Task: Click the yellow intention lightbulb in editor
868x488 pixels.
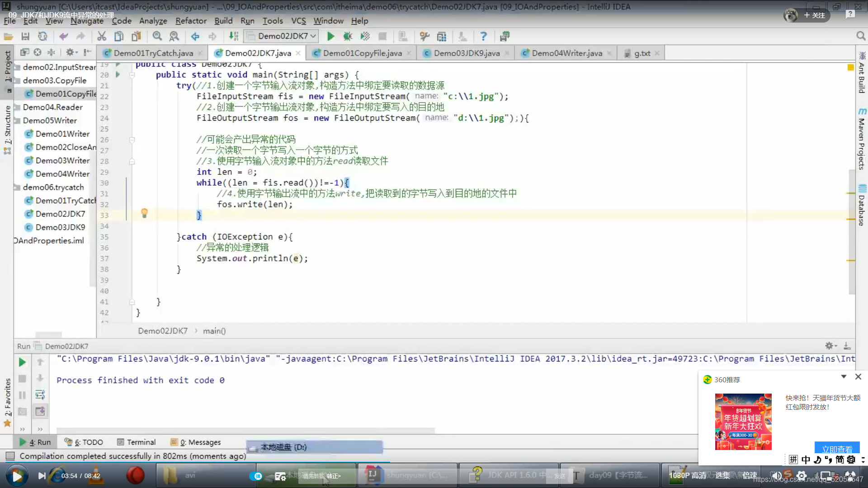Action: click(x=144, y=213)
